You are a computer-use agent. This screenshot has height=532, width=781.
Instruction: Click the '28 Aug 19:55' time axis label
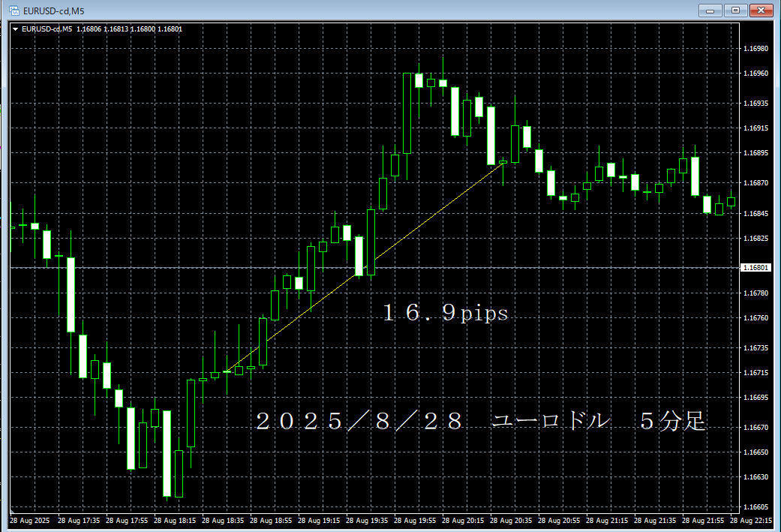(415, 521)
